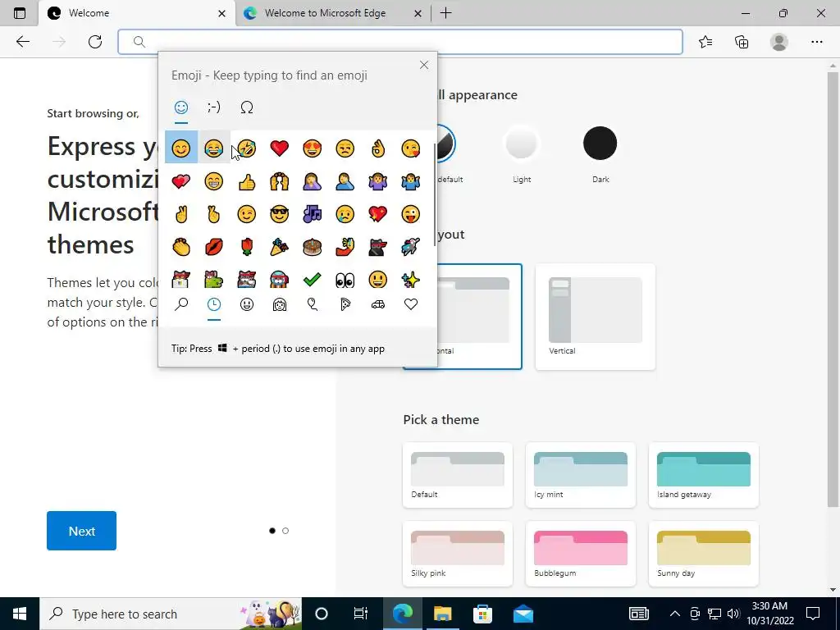
Task: Open the Mail app from taskbar
Action: [523, 614]
